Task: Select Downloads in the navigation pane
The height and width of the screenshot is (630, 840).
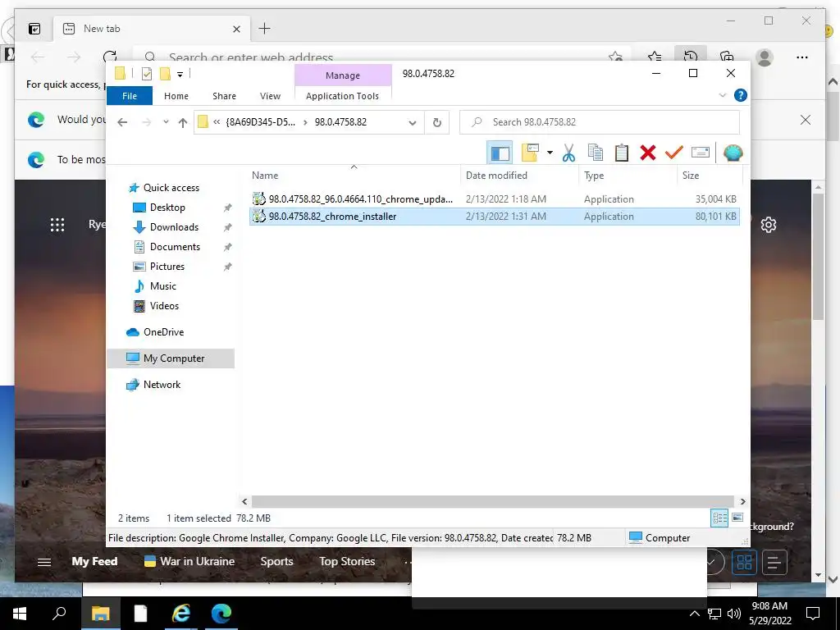Action: [x=174, y=227]
